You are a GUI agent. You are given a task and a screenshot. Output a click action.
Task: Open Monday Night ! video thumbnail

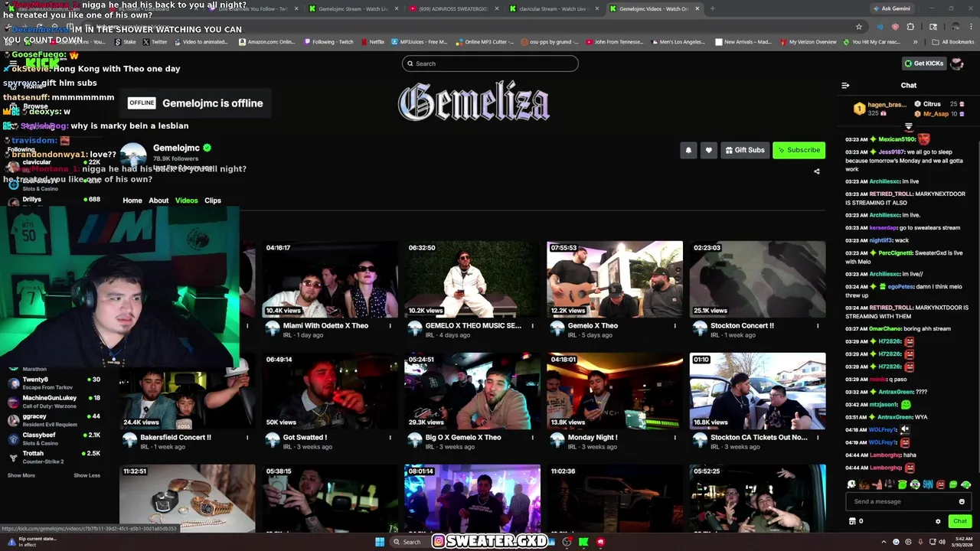pyautogui.click(x=615, y=391)
